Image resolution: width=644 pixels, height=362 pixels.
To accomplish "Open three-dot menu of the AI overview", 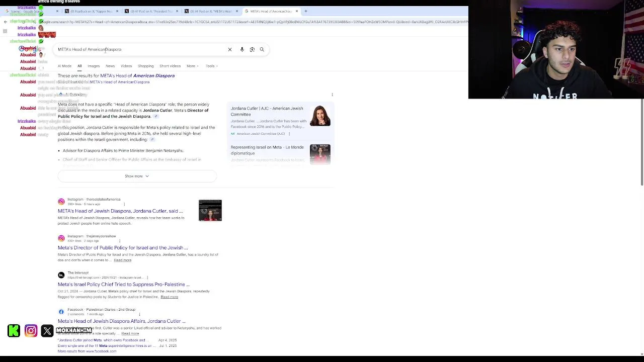I will tap(332, 95).
